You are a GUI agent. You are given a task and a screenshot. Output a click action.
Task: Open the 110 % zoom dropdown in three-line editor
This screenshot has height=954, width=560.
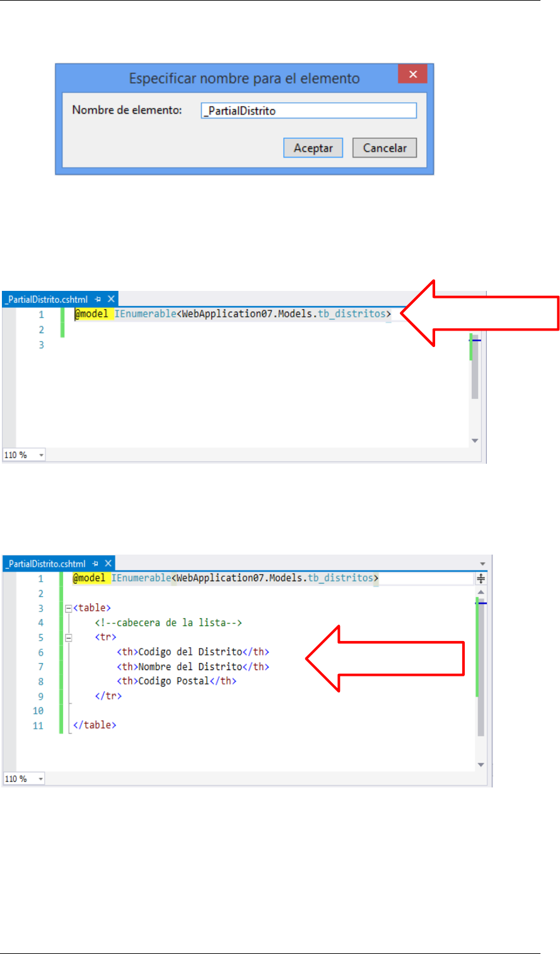click(41, 455)
